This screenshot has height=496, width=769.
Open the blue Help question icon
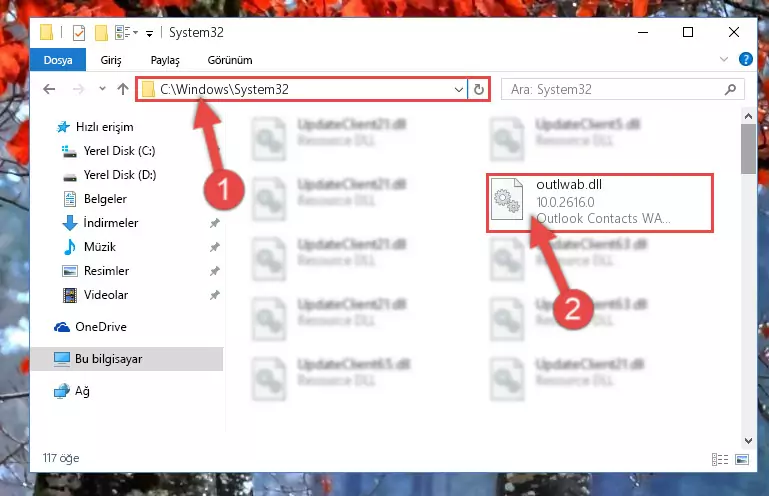click(x=745, y=59)
